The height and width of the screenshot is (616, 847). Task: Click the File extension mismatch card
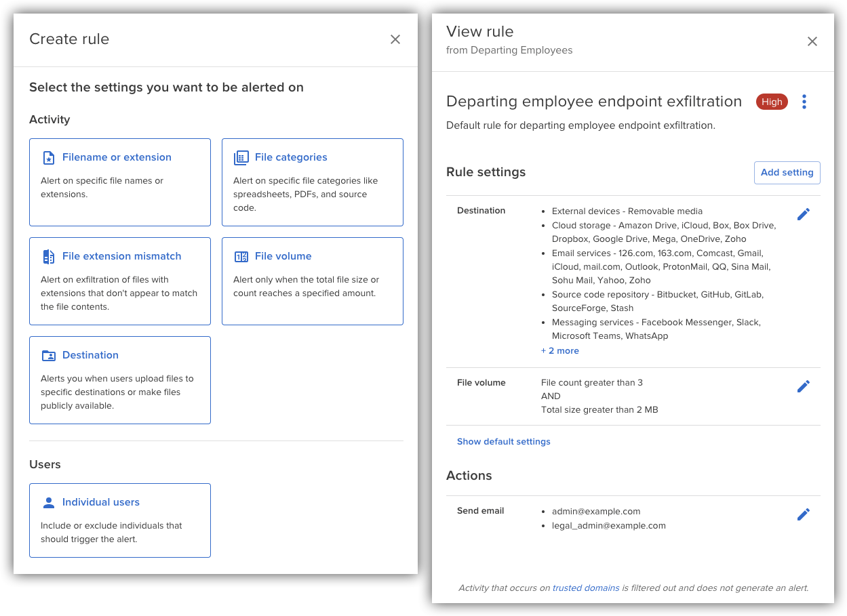(119, 281)
